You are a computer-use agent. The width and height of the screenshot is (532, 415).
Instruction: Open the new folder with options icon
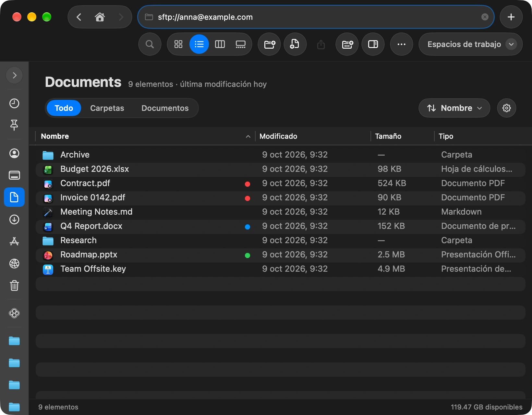pos(347,44)
